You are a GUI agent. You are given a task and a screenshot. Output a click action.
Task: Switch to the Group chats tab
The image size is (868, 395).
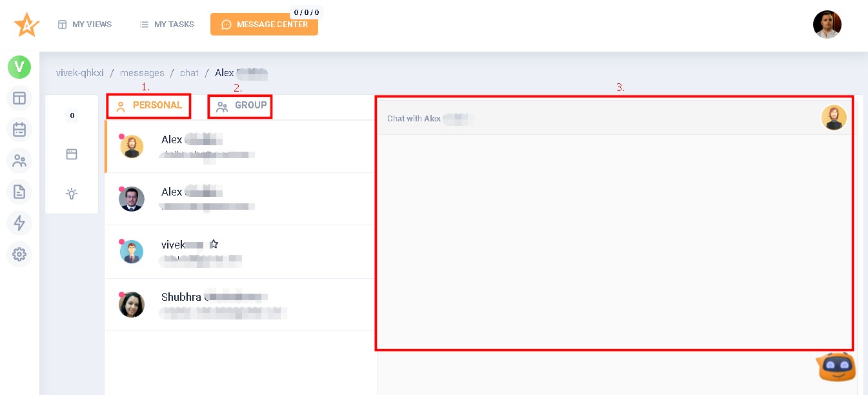pos(240,105)
